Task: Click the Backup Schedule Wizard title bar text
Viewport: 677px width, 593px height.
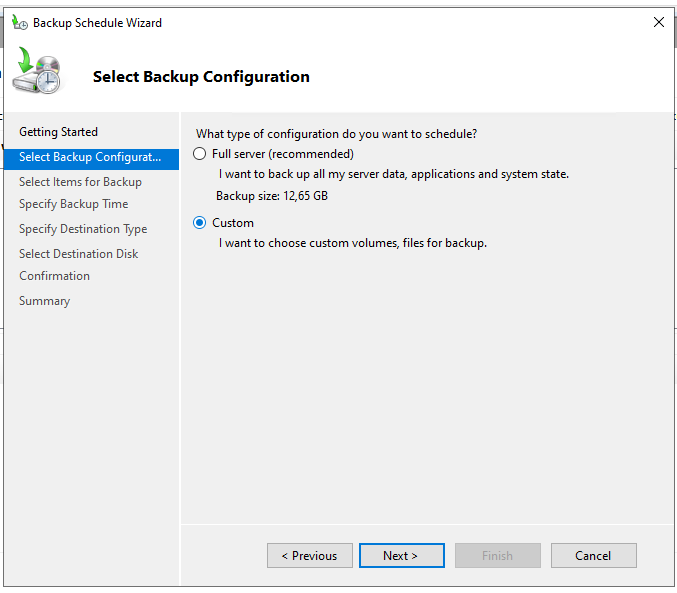Action: point(97,22)
